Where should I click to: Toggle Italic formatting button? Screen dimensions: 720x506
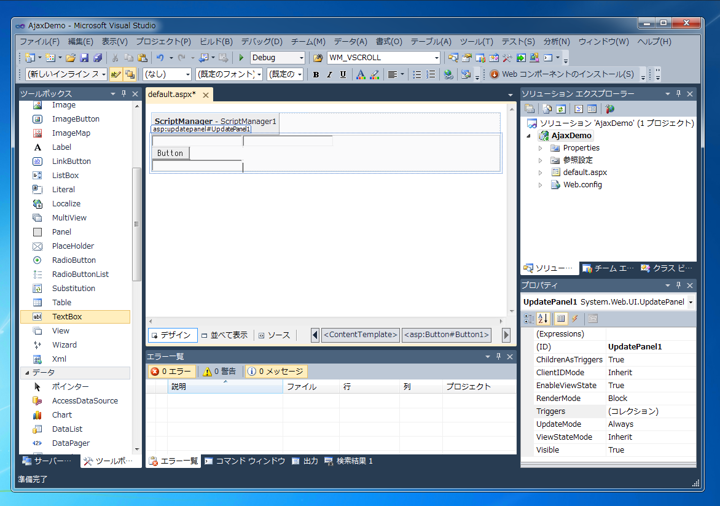pos(329,74)
